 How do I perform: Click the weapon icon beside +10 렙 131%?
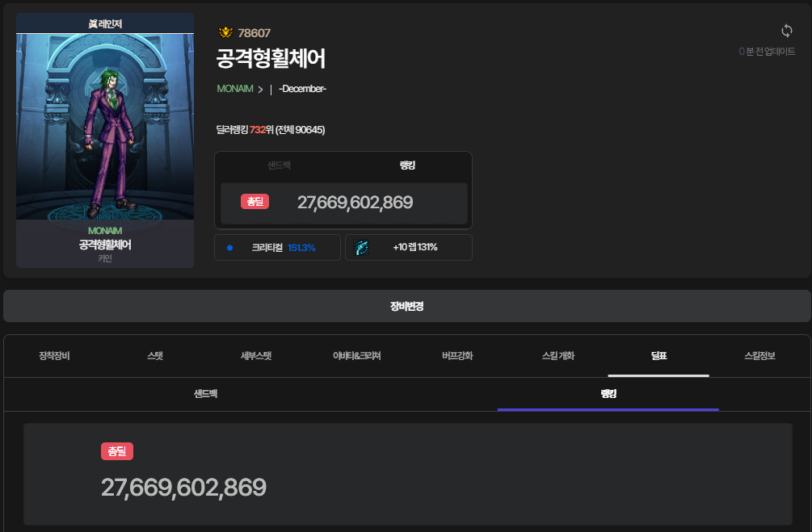[x=361, y=248]
